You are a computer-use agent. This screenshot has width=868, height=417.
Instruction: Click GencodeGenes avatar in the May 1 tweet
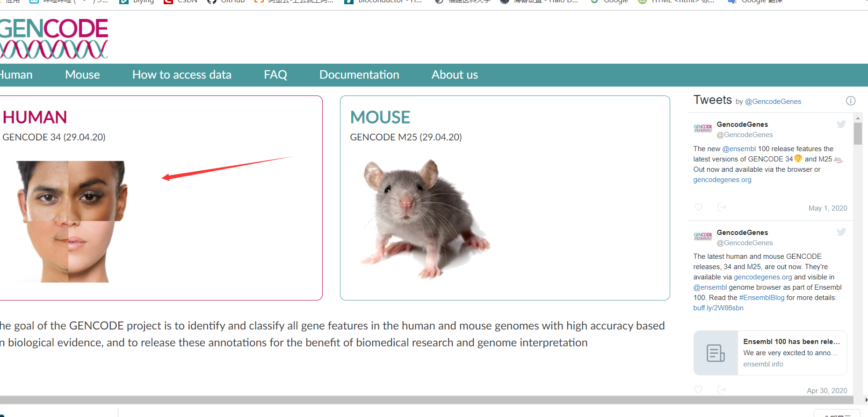[x=703, y=129]
